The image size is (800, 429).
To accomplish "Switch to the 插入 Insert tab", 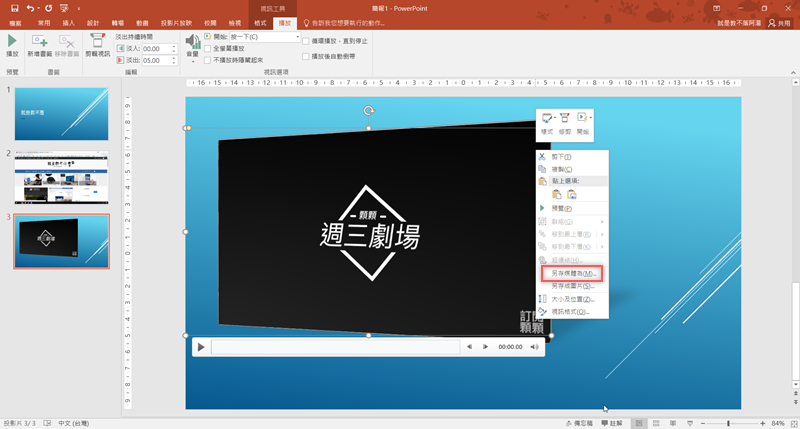I will 68,23.
